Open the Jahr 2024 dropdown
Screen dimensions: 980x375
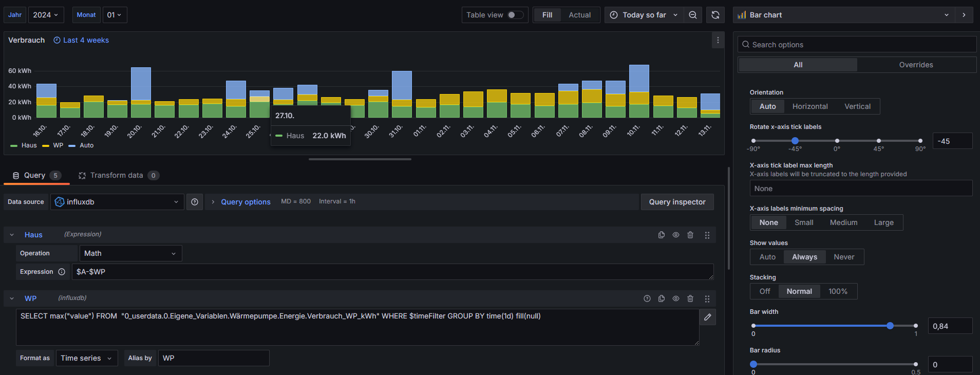pyautogui.click(x=46, y=15)
